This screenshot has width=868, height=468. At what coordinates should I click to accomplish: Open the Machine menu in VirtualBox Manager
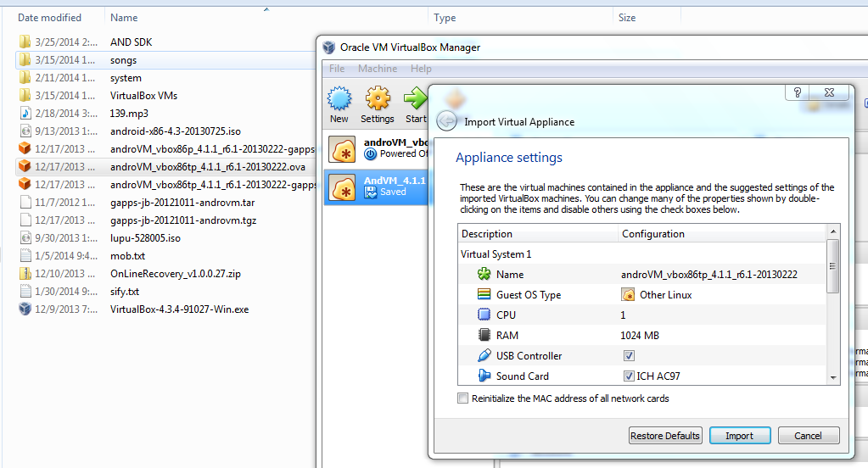(378, 69)
